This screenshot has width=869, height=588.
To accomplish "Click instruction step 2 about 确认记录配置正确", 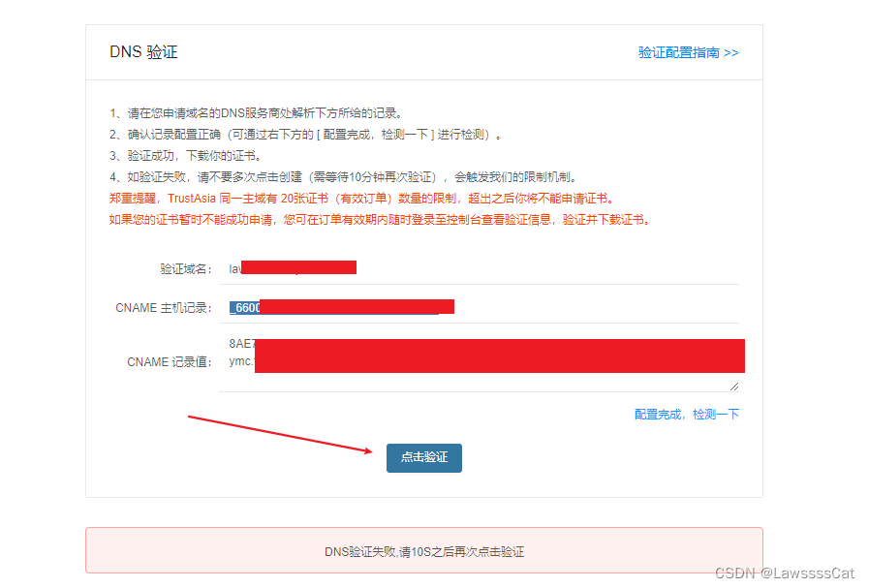I will point(305,135).
